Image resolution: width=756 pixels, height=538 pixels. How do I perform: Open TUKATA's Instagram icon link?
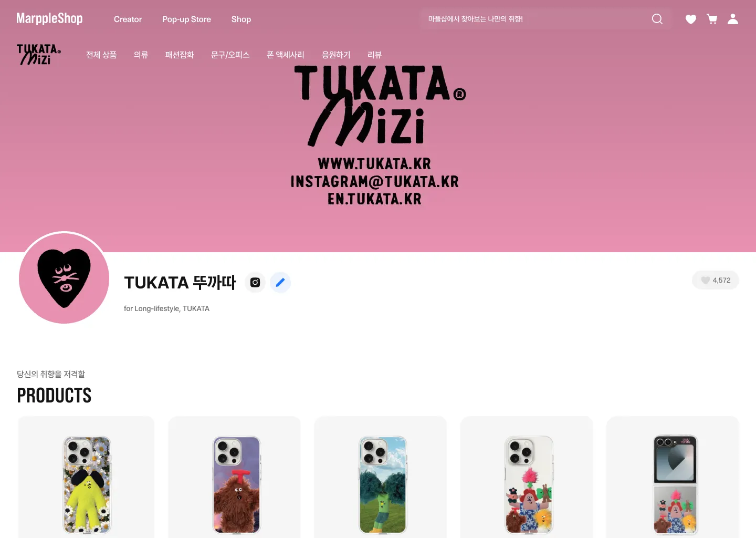click(255, 282)
